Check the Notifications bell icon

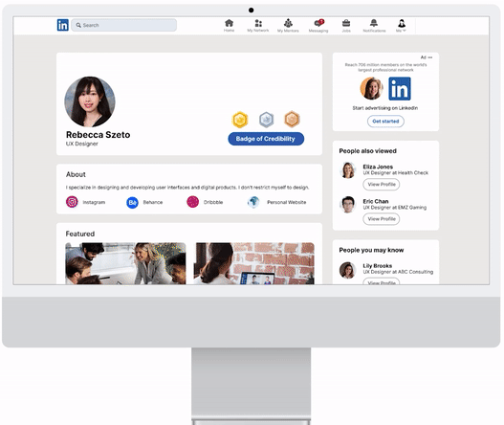[x=374, y=26]
